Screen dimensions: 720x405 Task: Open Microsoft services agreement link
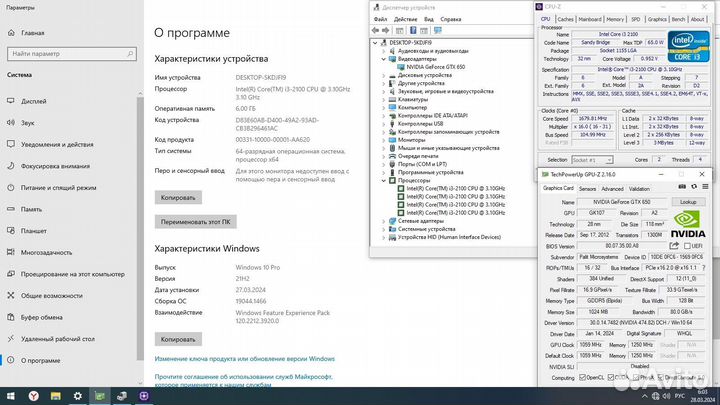pyautogui.click(x=244, y=381)
